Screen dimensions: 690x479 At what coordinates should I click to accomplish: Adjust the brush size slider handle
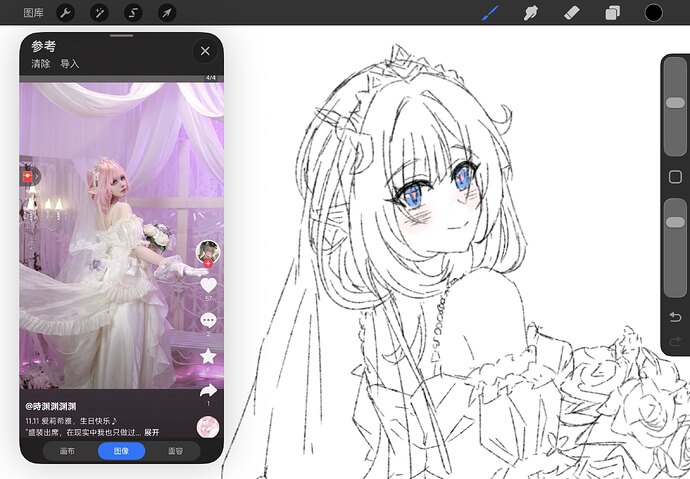[x=675, y=103]
